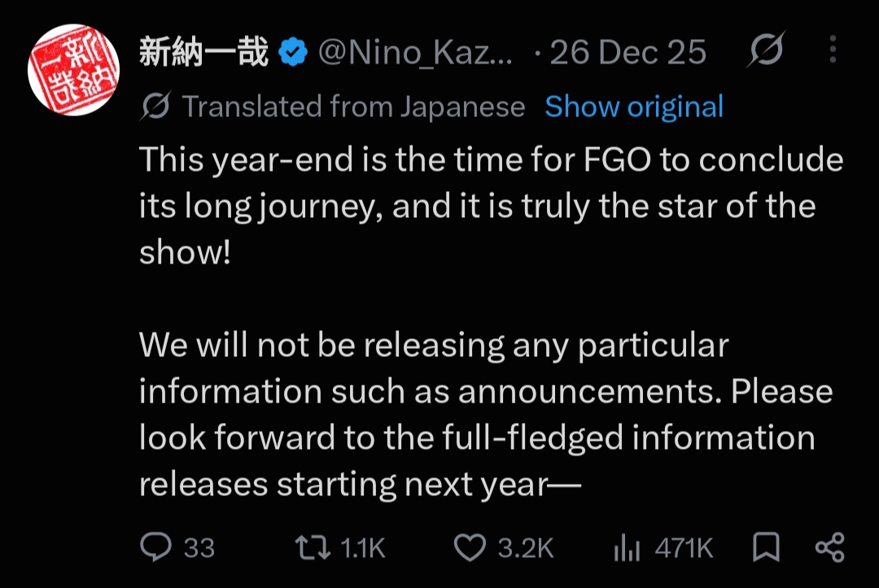Open the three-dot more options menu
Image resolution: width=879 pixels, height=588 pixels.
coord(833,50)
